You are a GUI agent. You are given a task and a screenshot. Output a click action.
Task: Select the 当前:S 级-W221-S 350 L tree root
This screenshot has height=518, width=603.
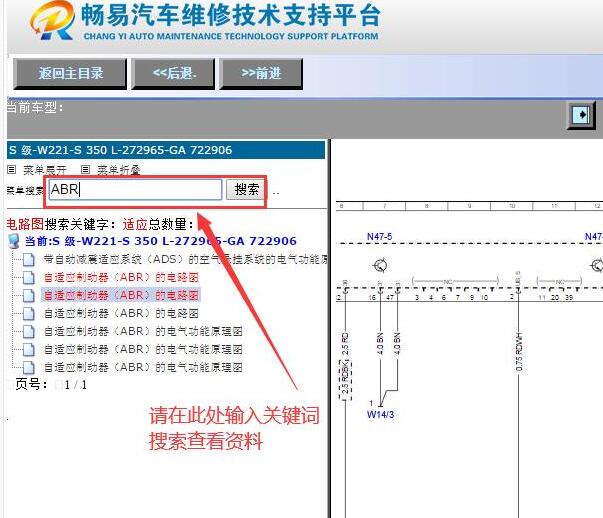tap(160, 241)
